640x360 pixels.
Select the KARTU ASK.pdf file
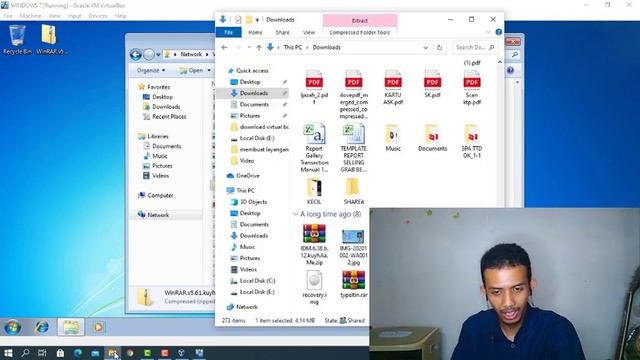click(393, 87)
